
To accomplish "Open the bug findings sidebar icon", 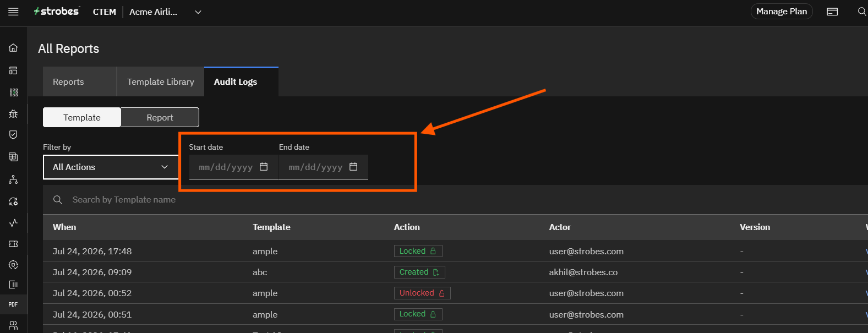I will point(13,114).
